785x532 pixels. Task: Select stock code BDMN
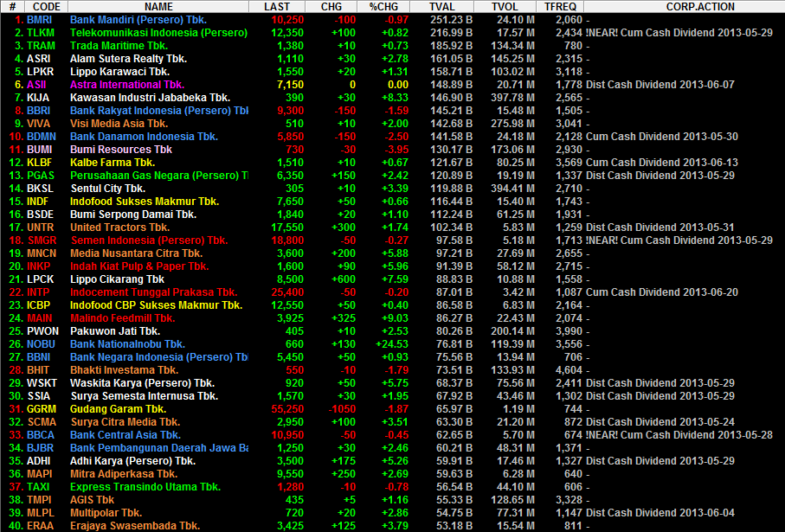point(41,138)
